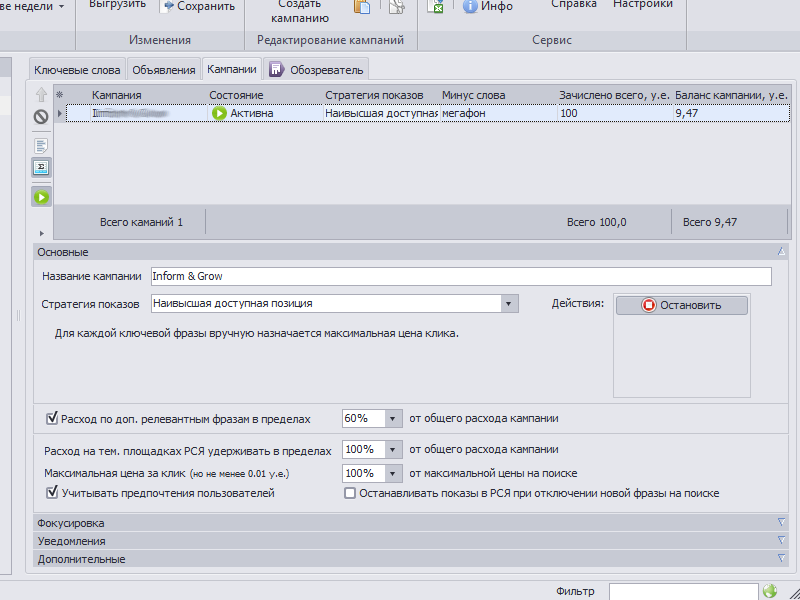Click the Excel export icon in Сервис group
Viewport: 800px width, 600px height.
tap(436, 6)
